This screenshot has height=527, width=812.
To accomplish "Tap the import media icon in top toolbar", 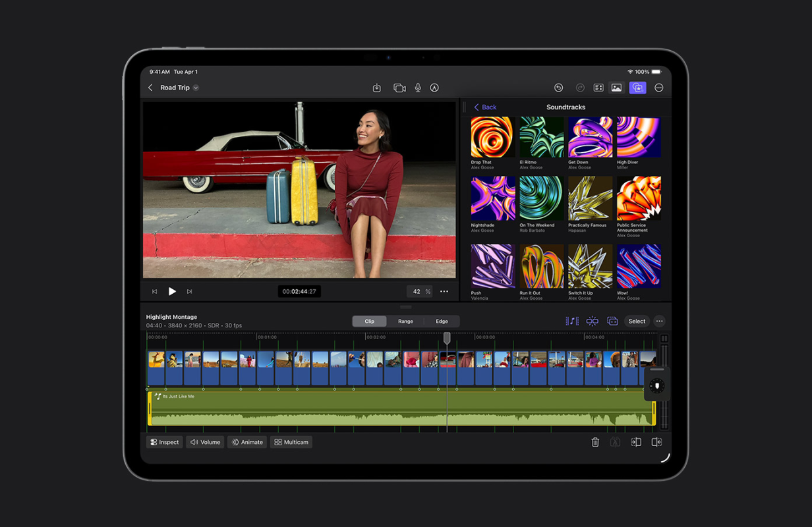I will [x=377, y=88].
